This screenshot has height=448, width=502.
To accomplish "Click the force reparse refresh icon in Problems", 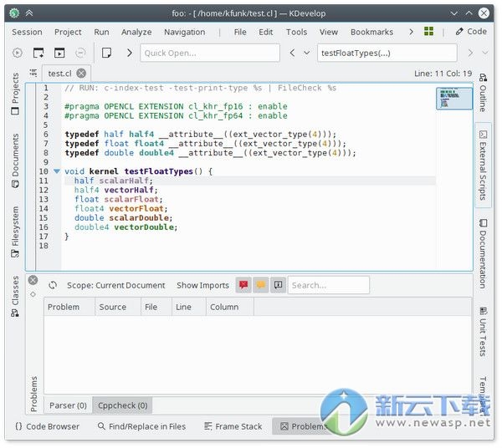I will pyautogui.click(x=54, y=285).
